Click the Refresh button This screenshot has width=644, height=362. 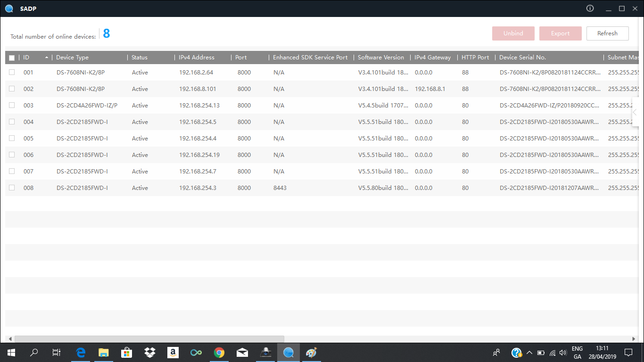607,33
